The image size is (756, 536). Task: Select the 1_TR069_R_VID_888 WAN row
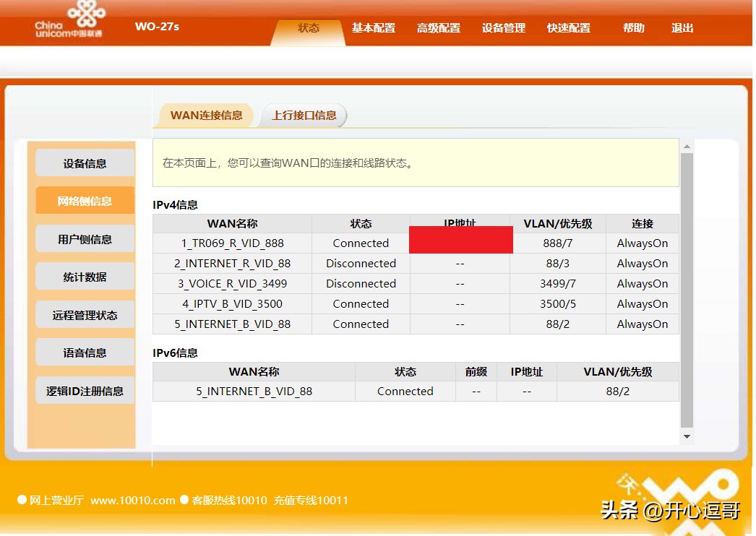[231, 243]
